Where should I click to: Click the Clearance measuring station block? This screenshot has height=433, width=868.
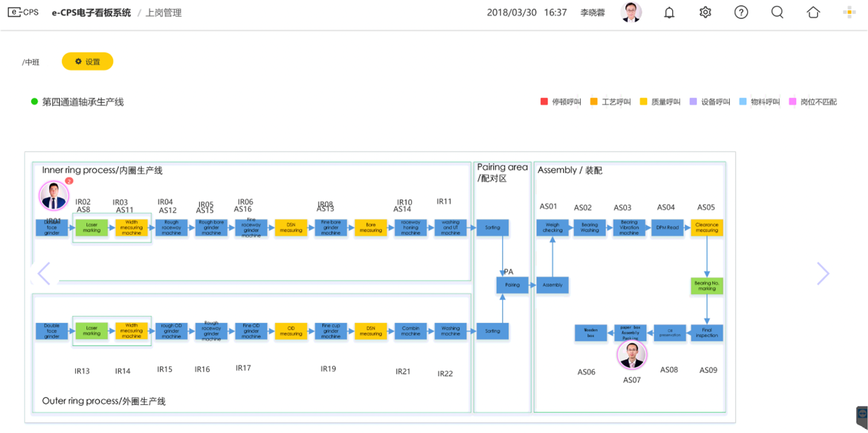coord(707,228)
